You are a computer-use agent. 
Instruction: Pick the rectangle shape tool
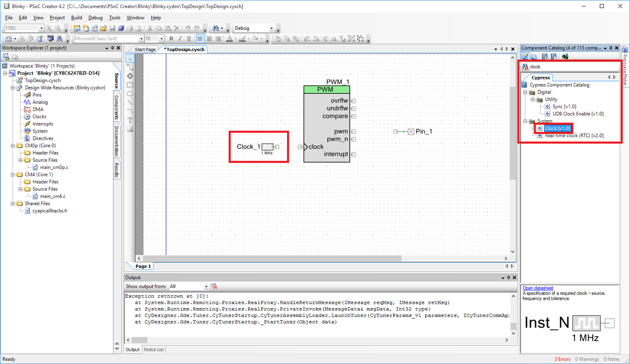pos(130,85)
